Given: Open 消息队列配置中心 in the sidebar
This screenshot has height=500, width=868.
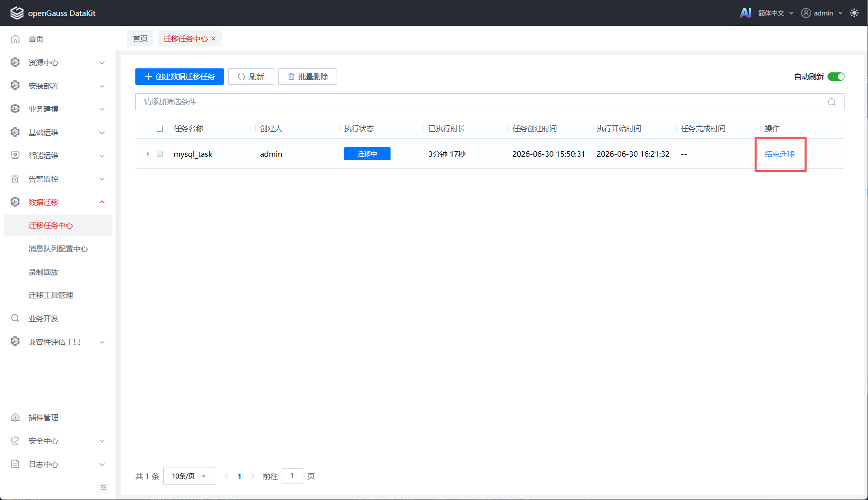Looking at the screenshot, I should click(58, 249).
